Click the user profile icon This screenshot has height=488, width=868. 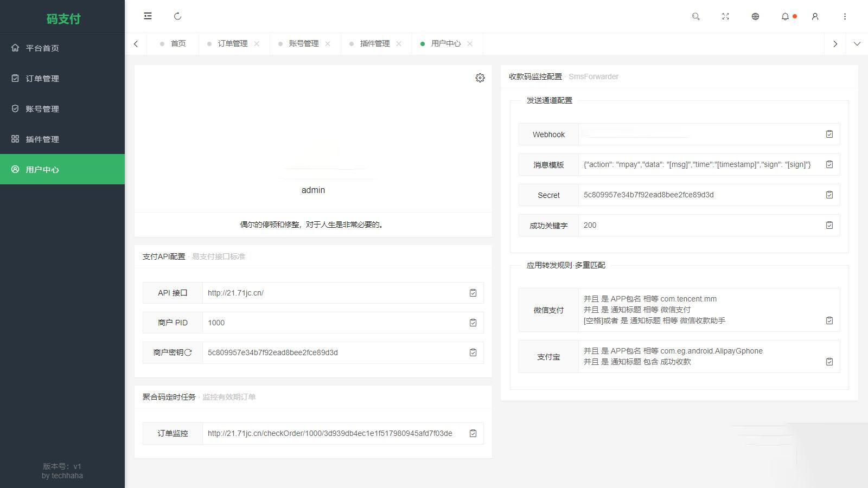[815, 16]
